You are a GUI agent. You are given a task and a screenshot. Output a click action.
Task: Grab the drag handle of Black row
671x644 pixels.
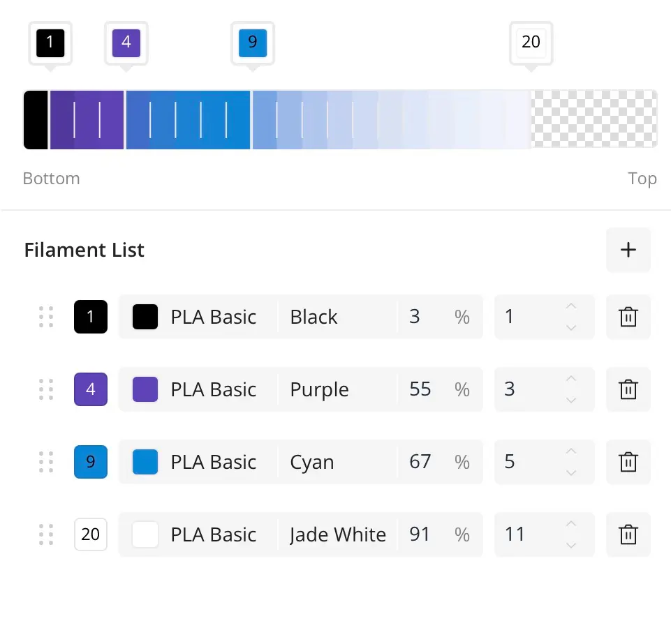(x=46, y=317)
